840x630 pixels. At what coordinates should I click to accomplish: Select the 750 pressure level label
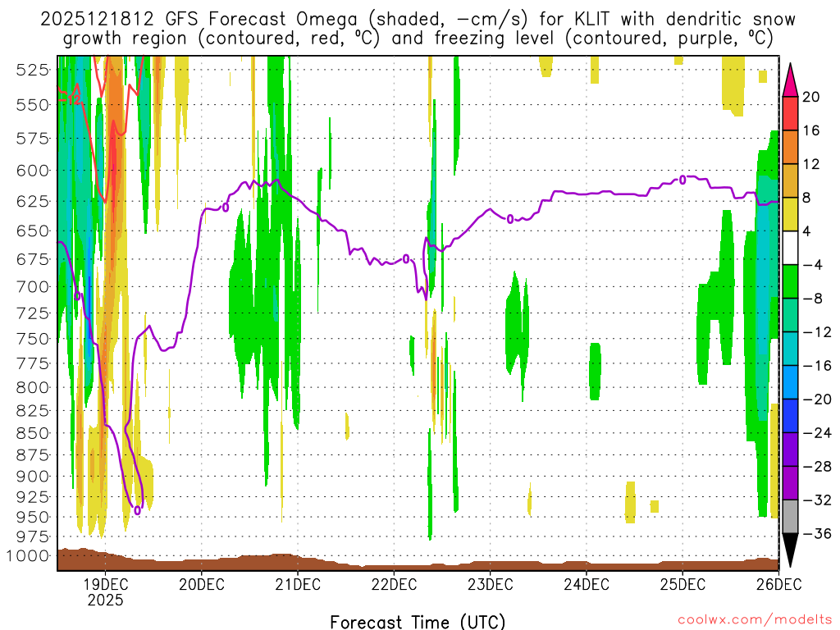33,339
